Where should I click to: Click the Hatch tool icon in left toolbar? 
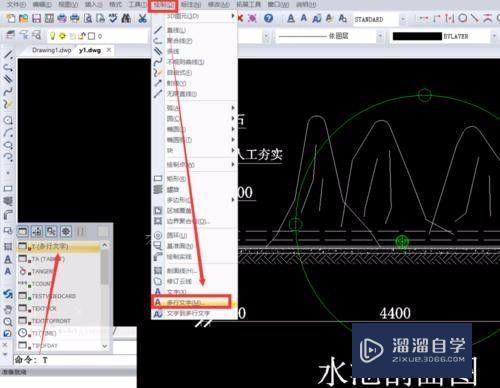[8, 247]
